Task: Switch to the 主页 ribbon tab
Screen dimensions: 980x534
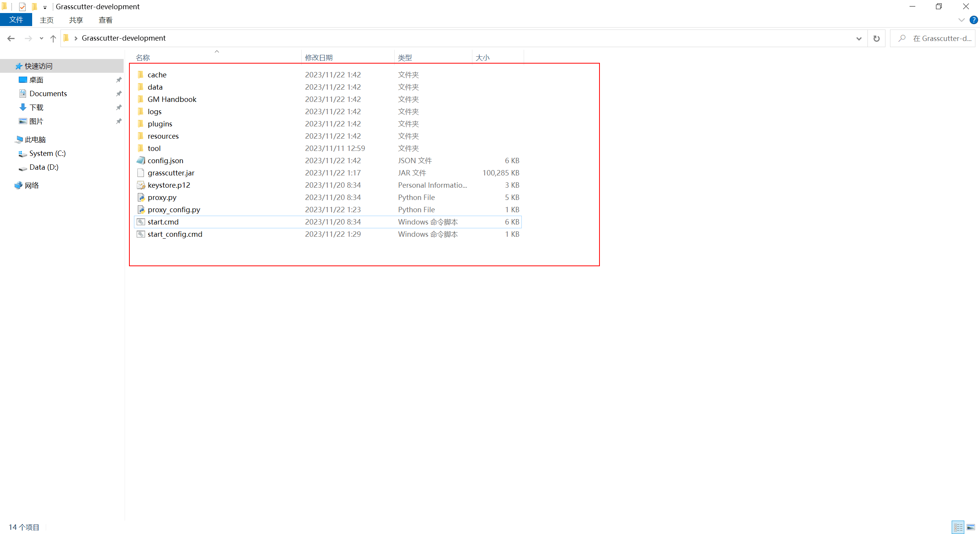Action: coord(47,20)
